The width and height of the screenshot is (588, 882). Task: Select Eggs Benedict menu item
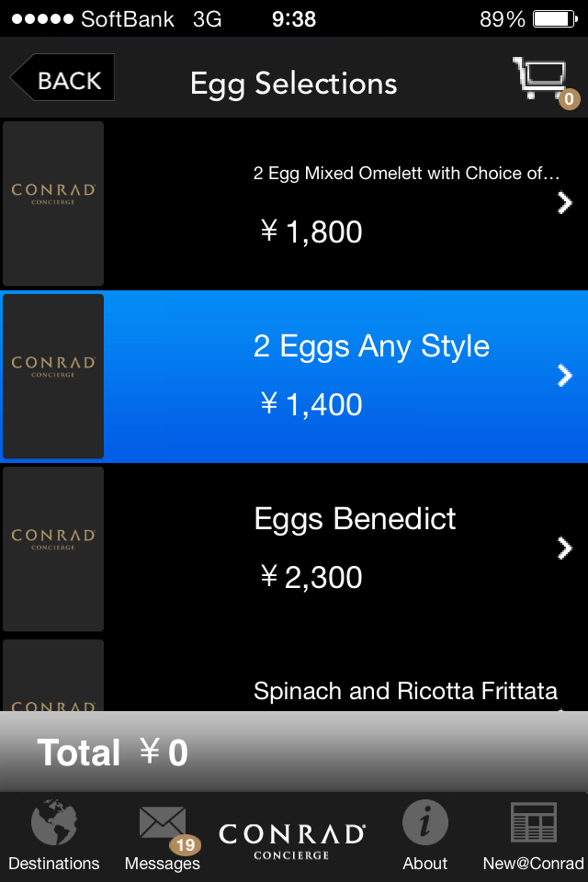pyautogui.click(x=355, y=519)
